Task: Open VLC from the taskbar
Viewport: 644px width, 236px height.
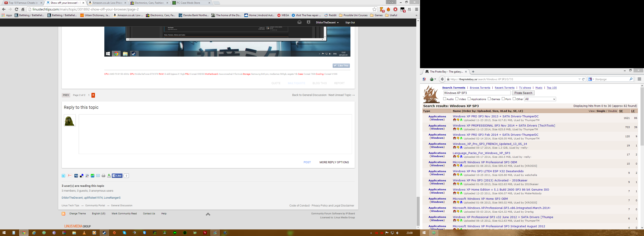Action: coord(84,233)
